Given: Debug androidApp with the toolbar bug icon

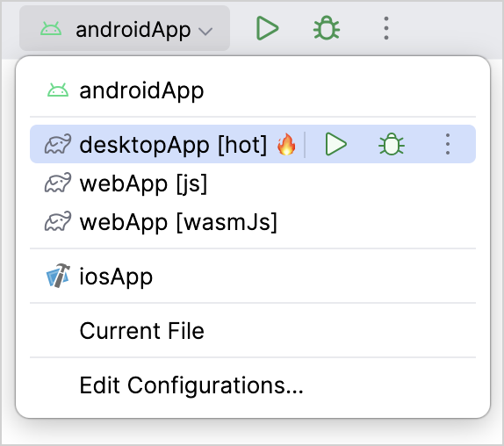Looking at the screenshot, I should pyautogui.click(x=327, y=28).
